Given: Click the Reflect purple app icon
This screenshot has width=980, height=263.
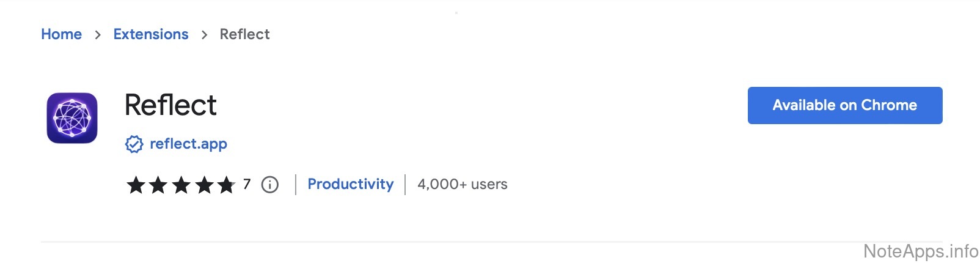Looking at the screenshot, I should click(x=72, y=118).
